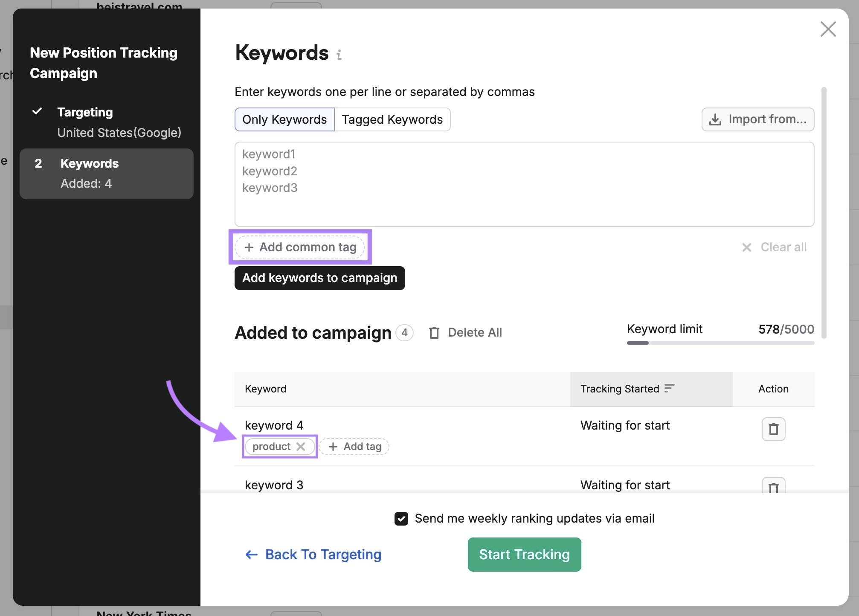
Task: Click the dialog's vertical scrollbar
Action: [x=824, y=213]
